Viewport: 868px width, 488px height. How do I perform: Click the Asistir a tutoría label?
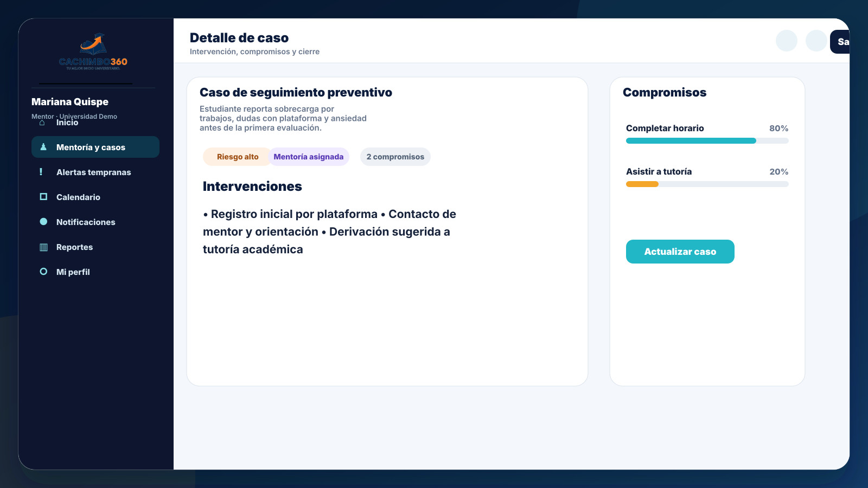pos(659,172)
